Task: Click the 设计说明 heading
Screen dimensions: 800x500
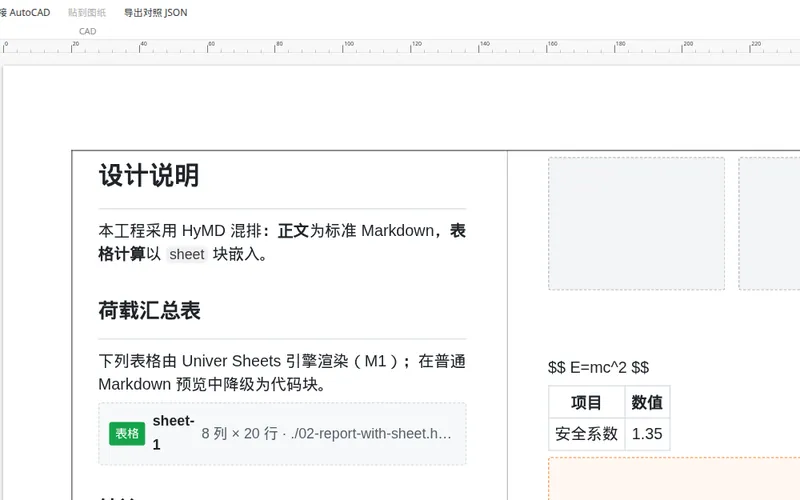Action: pos(148,176)
